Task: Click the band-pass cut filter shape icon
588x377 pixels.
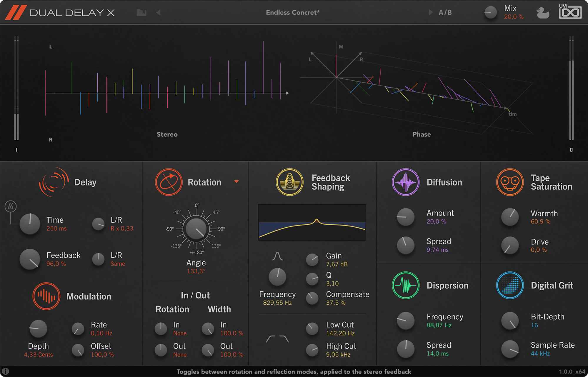Action: (277, 339)
